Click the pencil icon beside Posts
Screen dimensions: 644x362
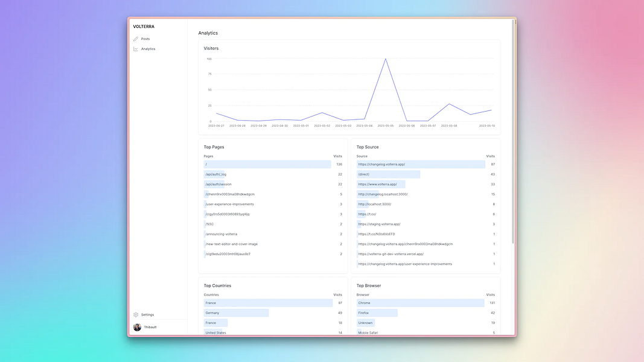[x=136, y=39]
